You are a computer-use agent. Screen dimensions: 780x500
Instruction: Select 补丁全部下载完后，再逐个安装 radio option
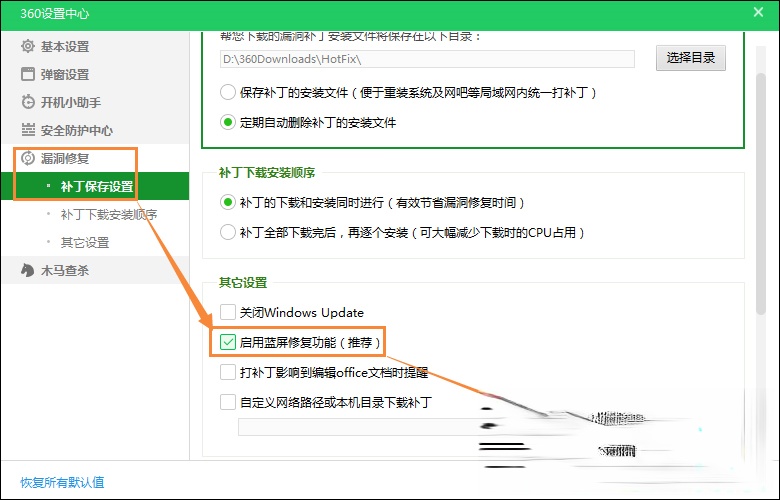click(228, 232)
